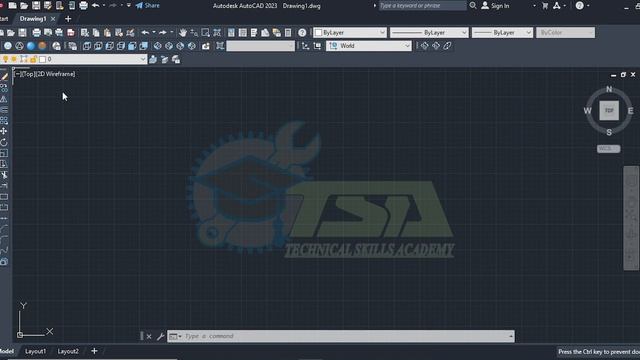
Task: Open the Plot printer icon in title bar
Action: tap(84, 6)
